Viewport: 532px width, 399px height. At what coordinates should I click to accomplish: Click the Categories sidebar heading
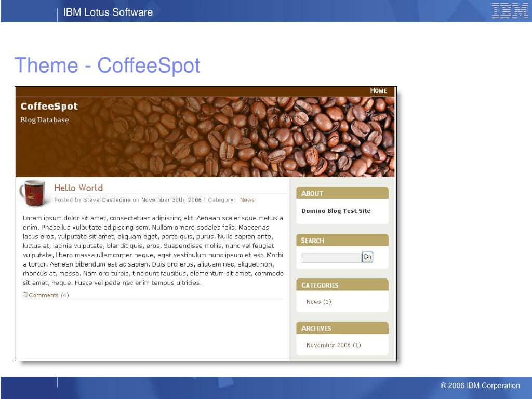(x=320, y=285)
